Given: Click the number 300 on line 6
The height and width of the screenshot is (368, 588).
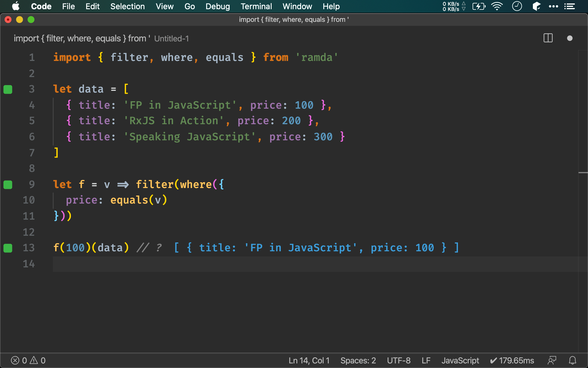Looking at the screenshot, I should point(323,137).
